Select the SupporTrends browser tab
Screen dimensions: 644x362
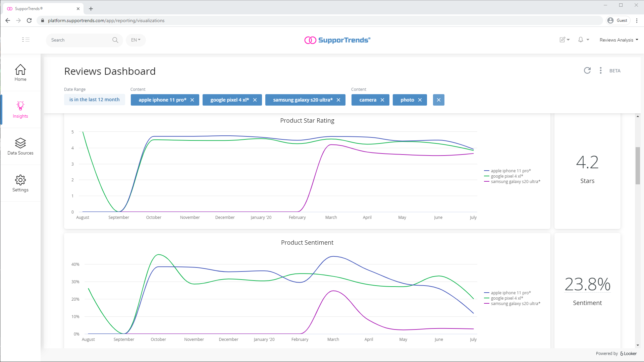pyautogui.click(x=44, y=9)
